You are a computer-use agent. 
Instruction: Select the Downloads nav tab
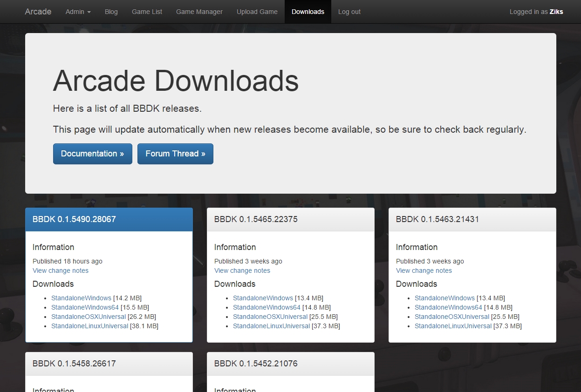pos(308,12)
